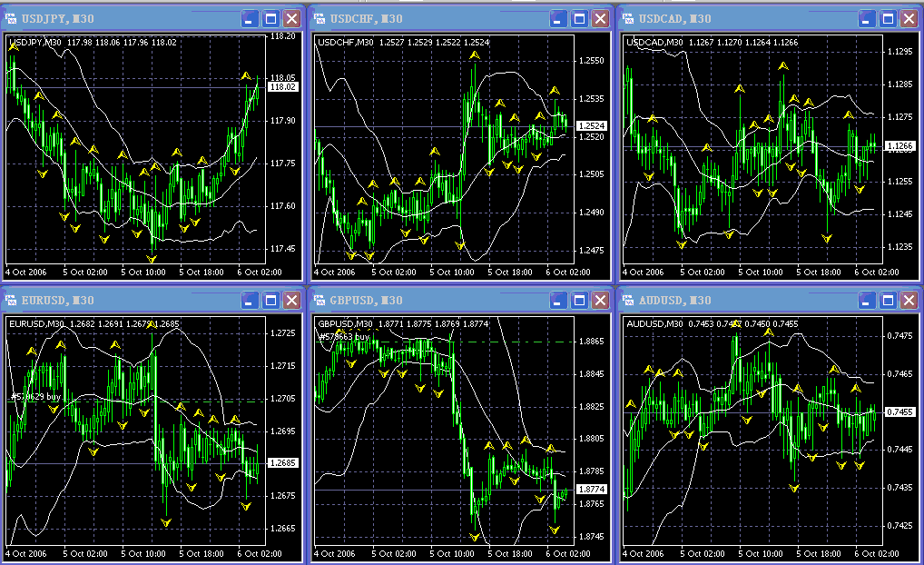Viewport: 924px width, 565px height.
Task: Click the 6 Oct 02:00 time label on USDCHF
Action: pos(568,273)
